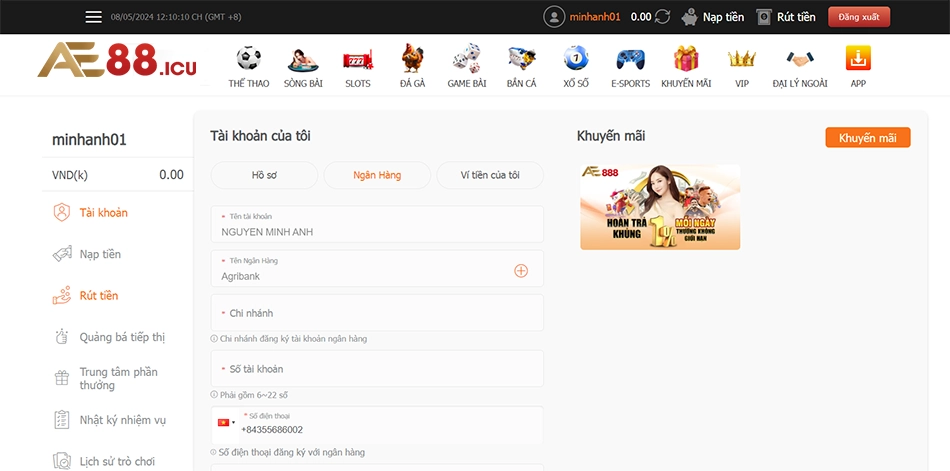The height and width of the screenshot is (471, 950).
Task: Open Lịch sử trò chơi in sidebar
Action: (117, 461)
